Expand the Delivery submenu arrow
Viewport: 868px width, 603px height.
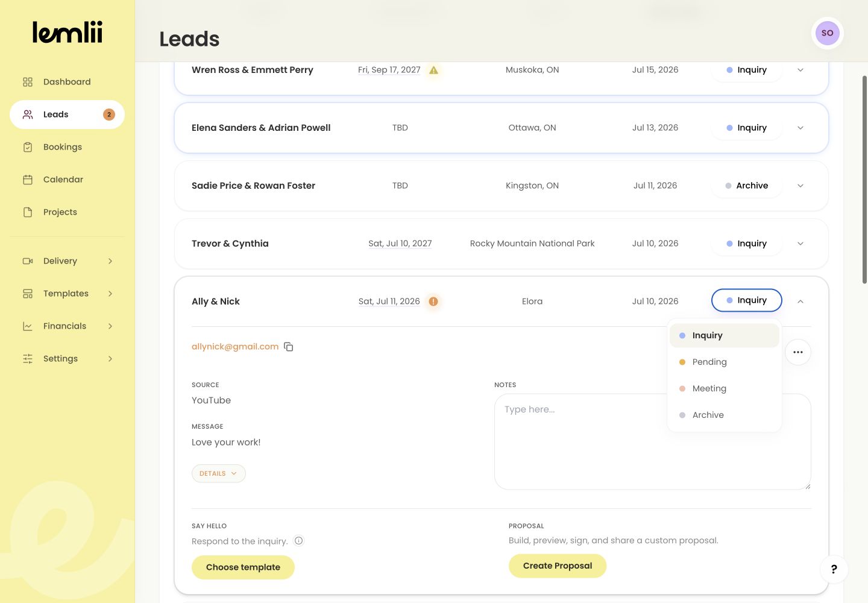point(110,261)
